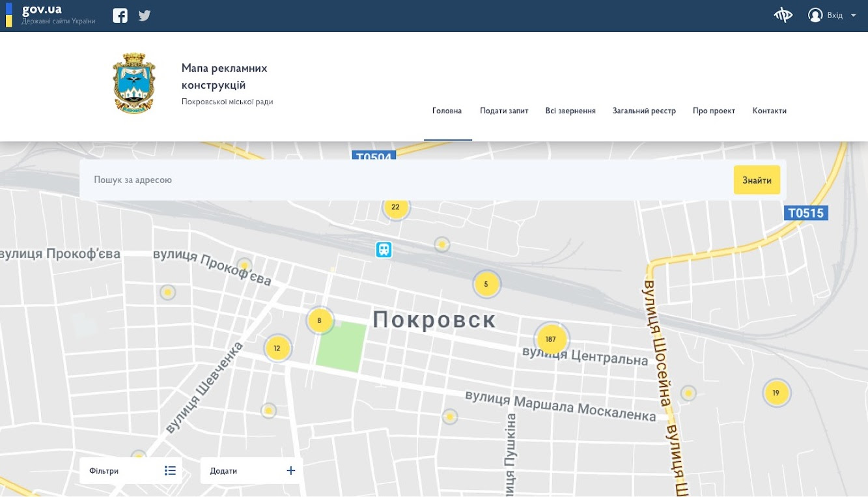Click the вулиця Маршала Москаленка street label
Image resolution: width=868 pixels, height=497 pixels.
click(x=561, y=405)
